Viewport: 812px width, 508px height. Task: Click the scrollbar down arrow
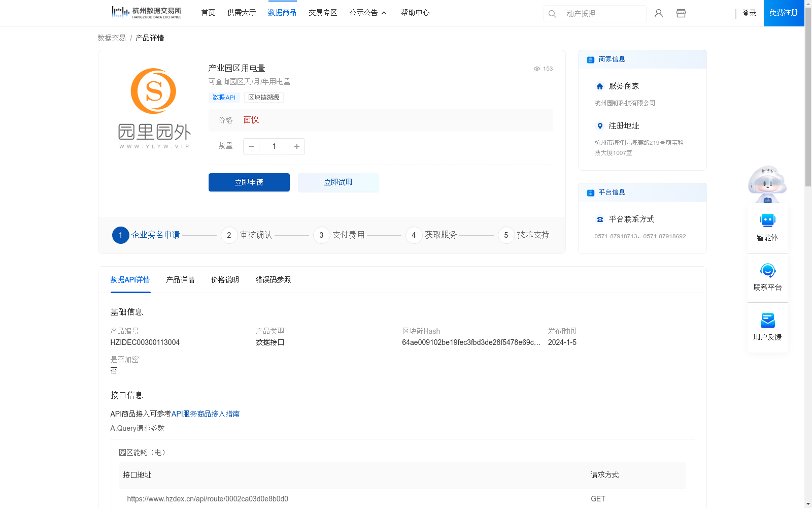coord(808,504)
